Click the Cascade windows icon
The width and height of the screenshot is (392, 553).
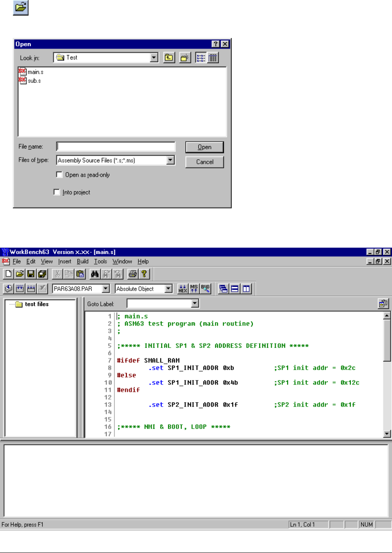tap(224, 289)
